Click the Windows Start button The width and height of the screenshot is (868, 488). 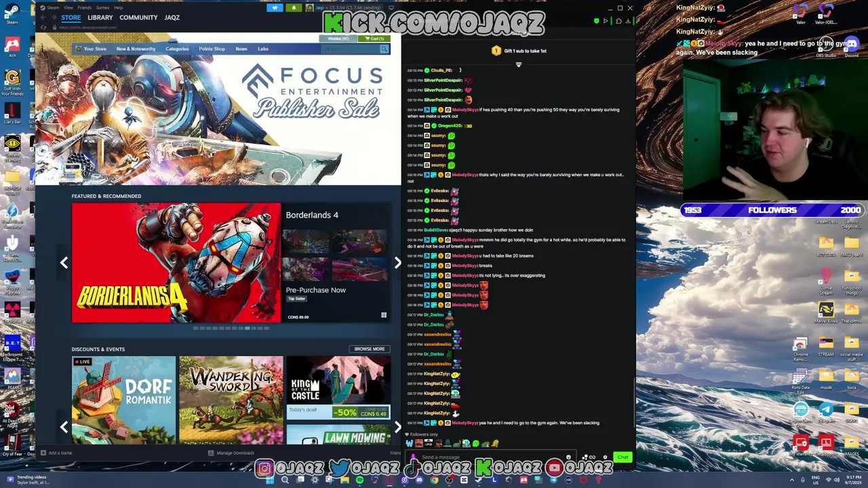coord(269,481)
